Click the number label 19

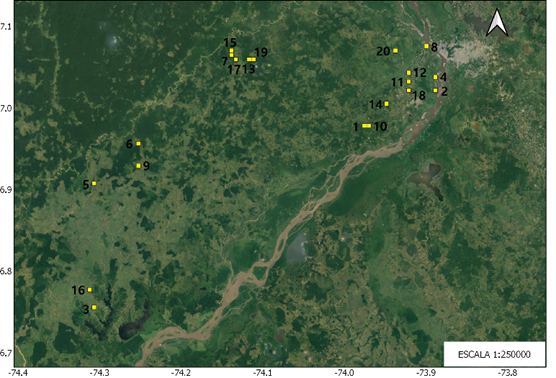tap(261, 52)
